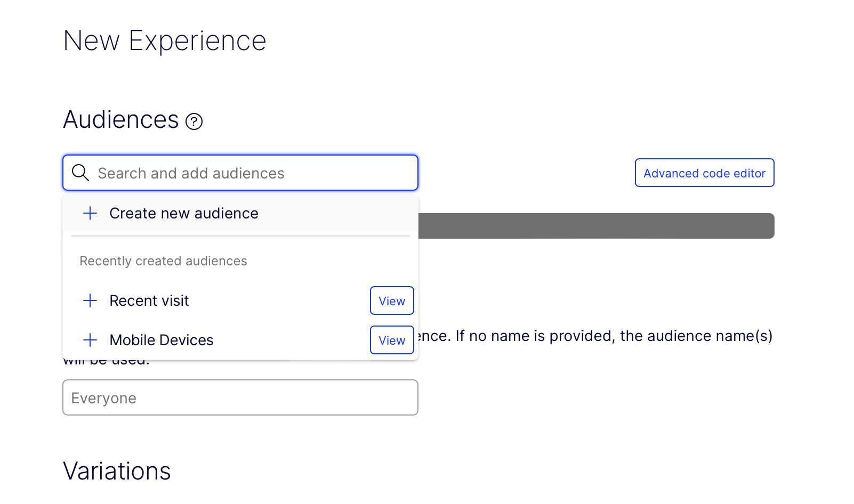The image size is (854, 504).
Task: View details of the Recent visit audience
Action: [391, 300]
